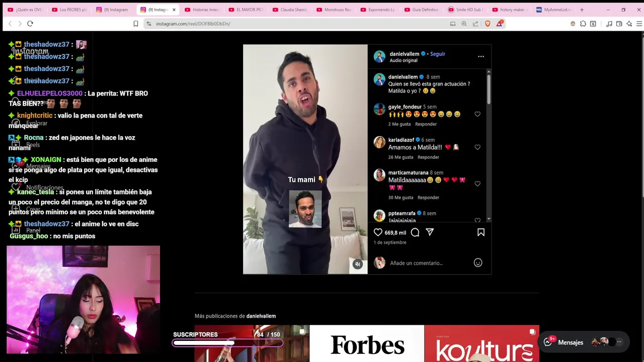Switch to the Monstruos Rea tab
This screenshot has height=362, width=644.
335,10
